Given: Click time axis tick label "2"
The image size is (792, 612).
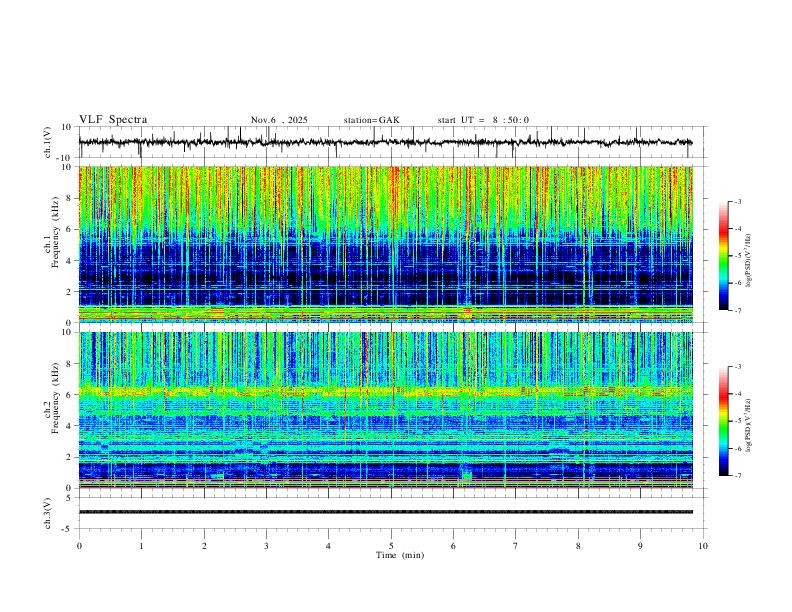Looking at the screenshot, I should click(x=204, y=546).
